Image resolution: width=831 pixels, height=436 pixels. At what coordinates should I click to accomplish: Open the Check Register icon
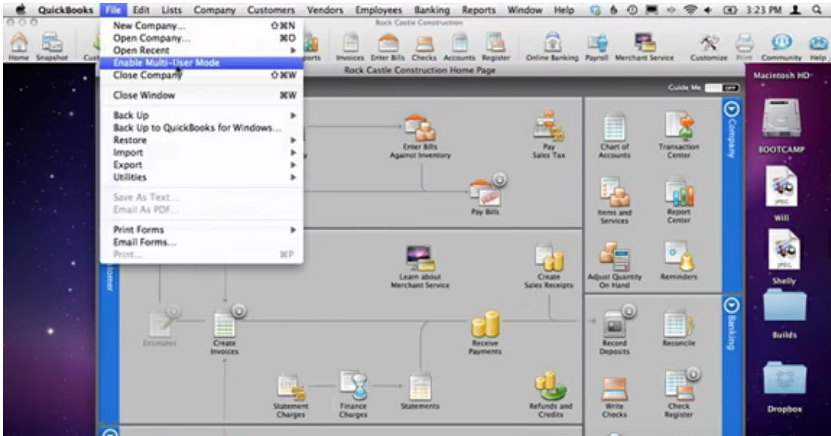coord(679,395)
